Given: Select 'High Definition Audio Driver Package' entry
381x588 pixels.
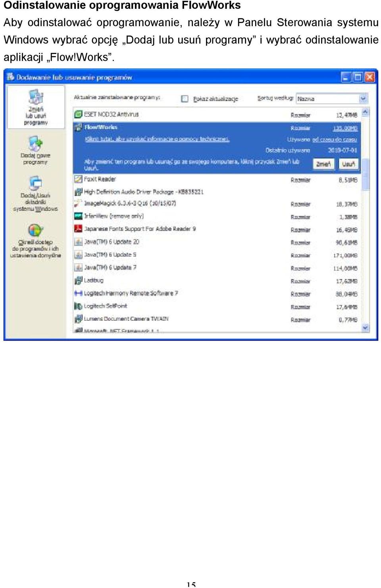Looking at the screenshot, I should 217,192.
